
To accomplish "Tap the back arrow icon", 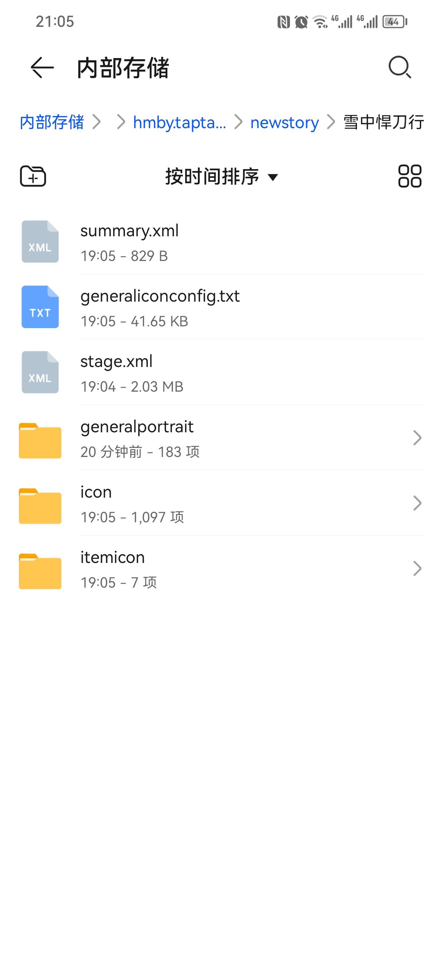I will coord(42,68).
